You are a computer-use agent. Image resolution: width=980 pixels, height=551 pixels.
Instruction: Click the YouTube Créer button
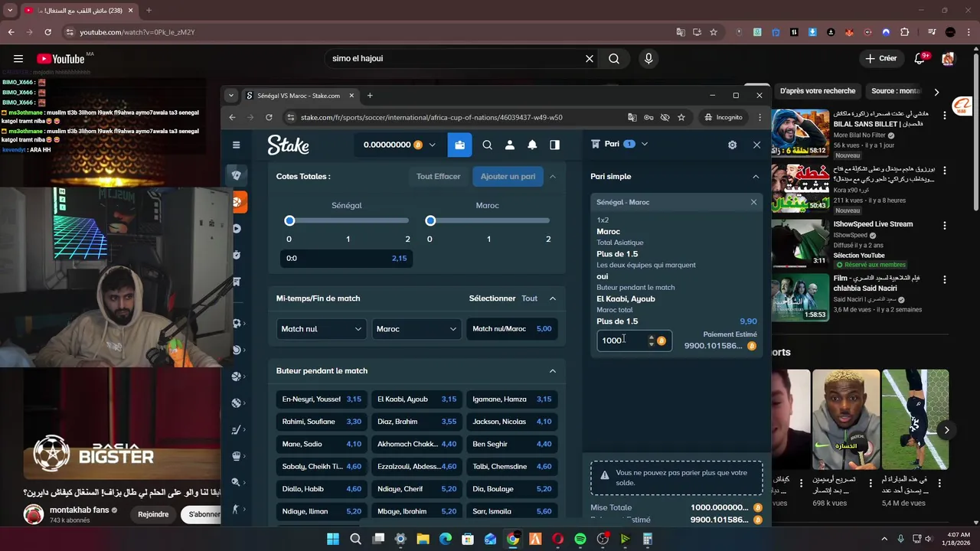click(881, 58)
